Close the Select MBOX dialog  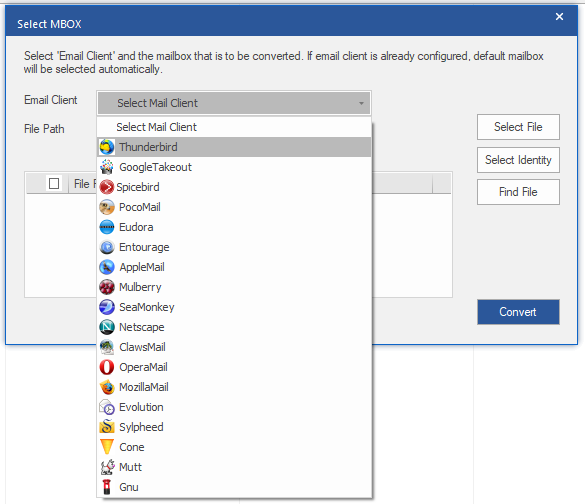559,16
